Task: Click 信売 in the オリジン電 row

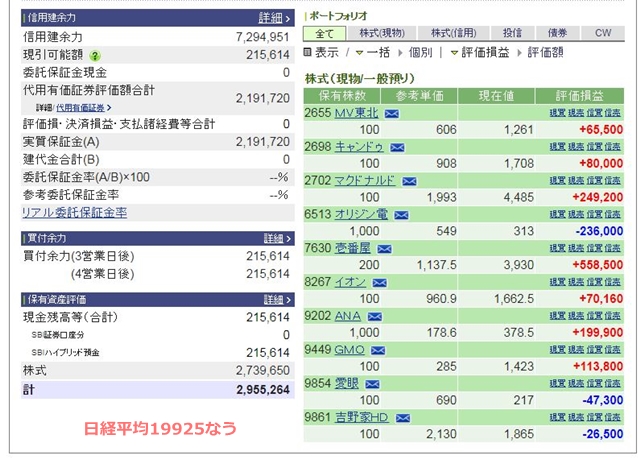Action: (613, 214)
